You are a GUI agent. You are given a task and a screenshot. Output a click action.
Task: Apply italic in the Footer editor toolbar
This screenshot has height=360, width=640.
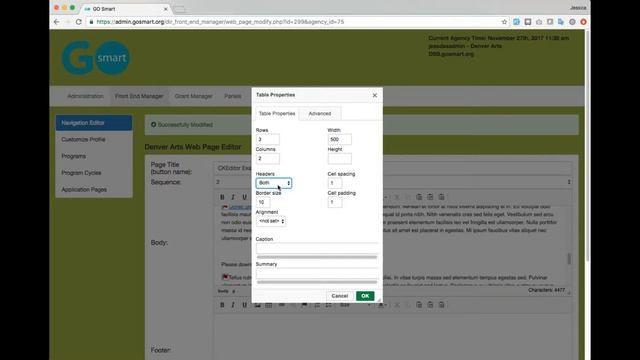(233, 305)
